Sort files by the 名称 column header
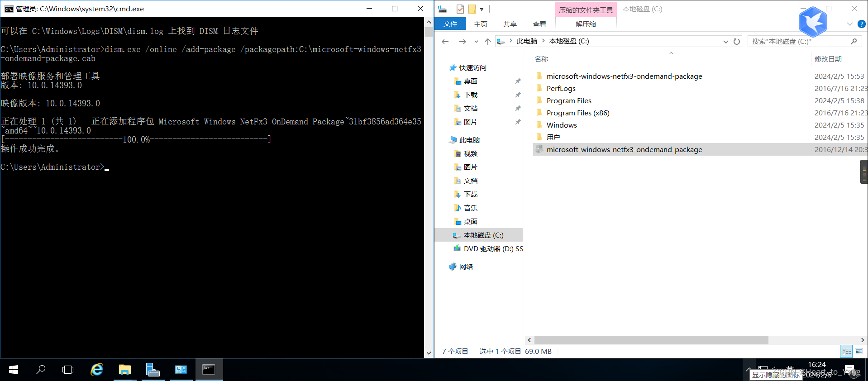868x381 pixels. [541, 59]
